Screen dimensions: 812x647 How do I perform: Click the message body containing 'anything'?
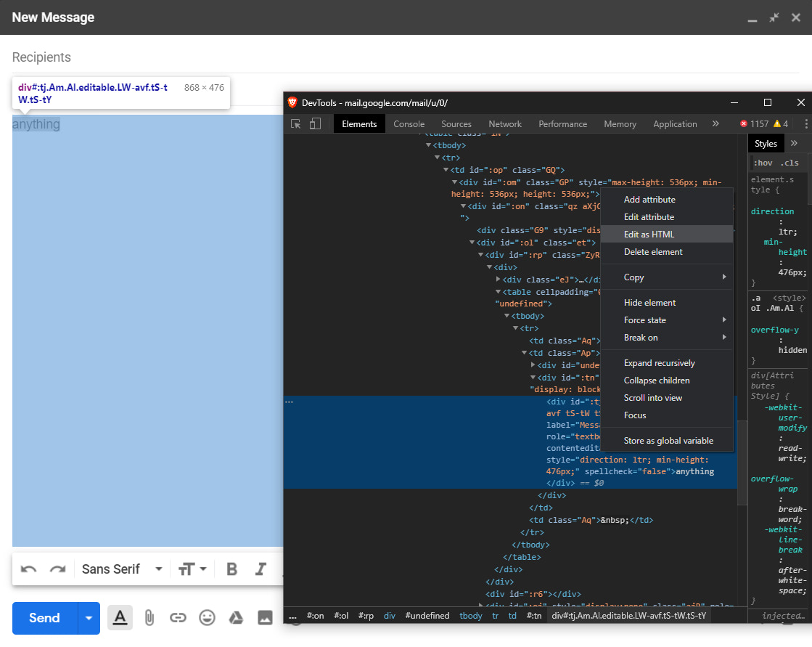pos(147,330)
